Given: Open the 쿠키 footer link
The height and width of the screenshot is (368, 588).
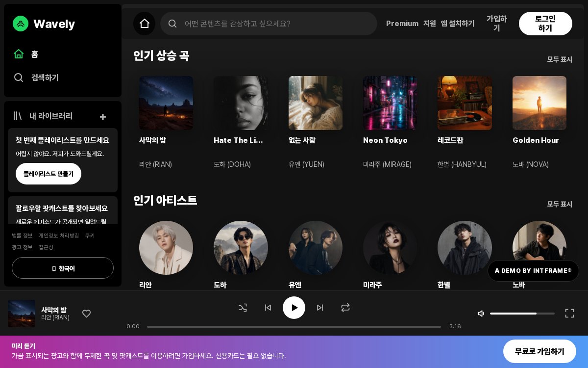Looking at the screenshot, I should click(90, 236).
